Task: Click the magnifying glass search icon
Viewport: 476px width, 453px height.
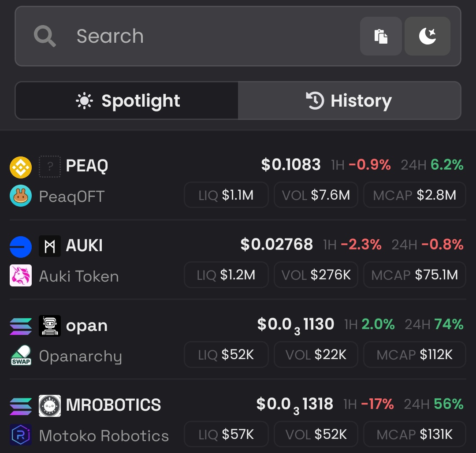Action: [x=45, y=36]
